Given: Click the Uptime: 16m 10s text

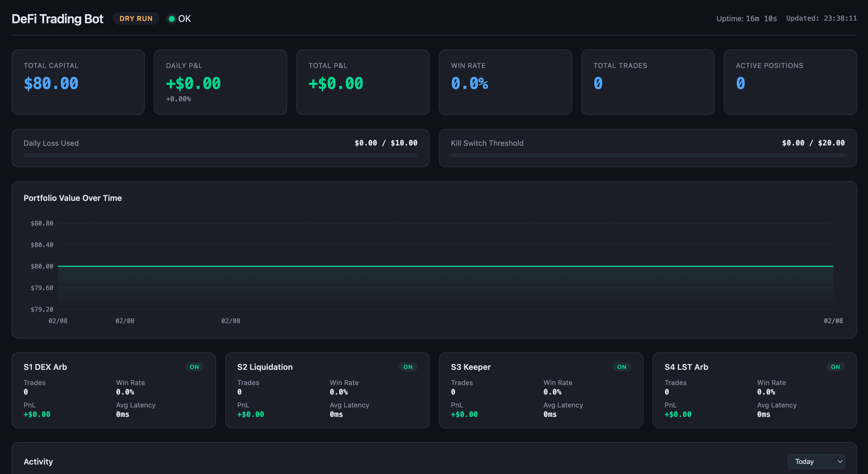Looking at the screenshot, I should click(x=747, y=19).
